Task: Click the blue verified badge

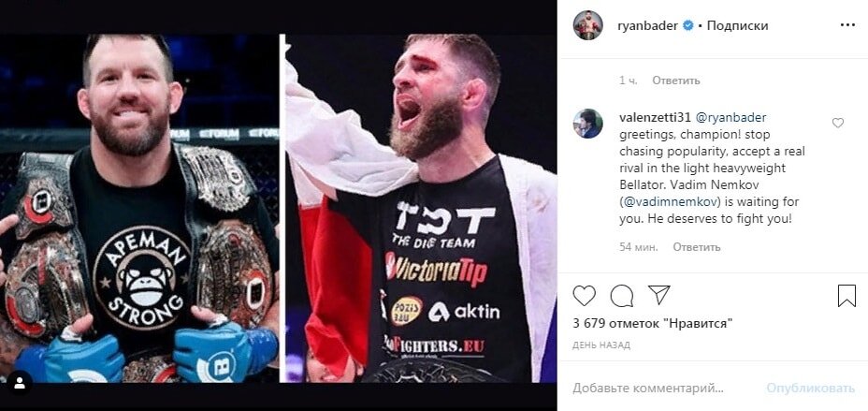Action: click(x=688, y=25)
